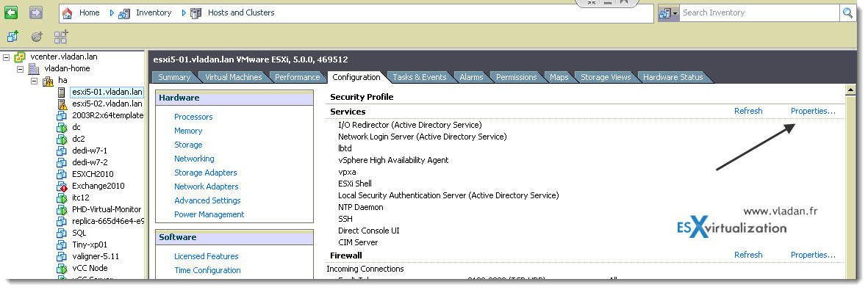Click the 2003R2x64template VM icon
The height and width of the screenshot is (290, 868).
[x=62, y=116]
